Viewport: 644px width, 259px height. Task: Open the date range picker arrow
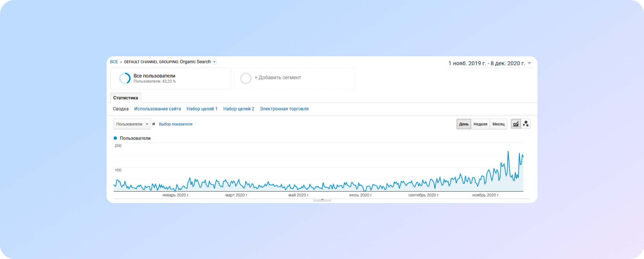pos(529,63)
